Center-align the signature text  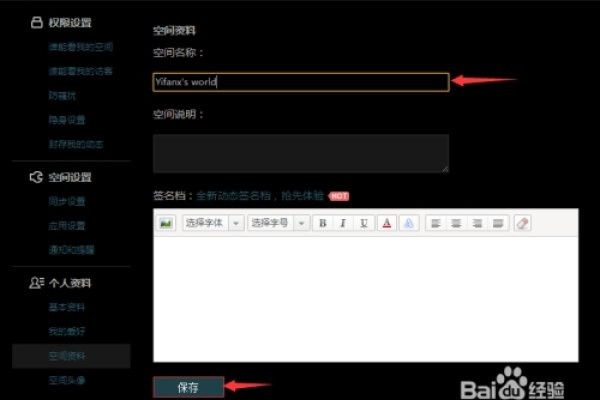point(456,223)
